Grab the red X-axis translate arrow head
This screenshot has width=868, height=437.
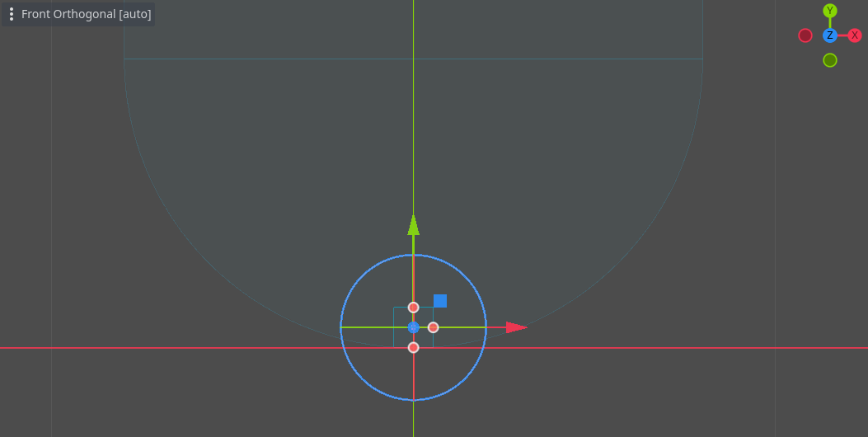[x=517, y=327]
